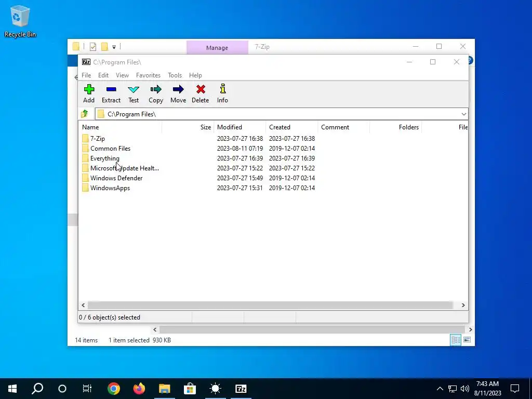Open Chrome from the taskbar

pyautogui.click(x=114, y=389)
